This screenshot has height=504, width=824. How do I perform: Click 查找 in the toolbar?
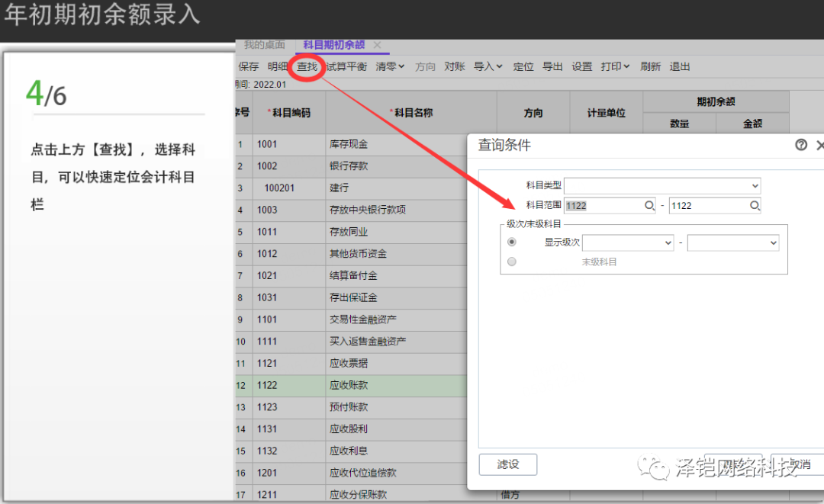[x=307, y=67]
